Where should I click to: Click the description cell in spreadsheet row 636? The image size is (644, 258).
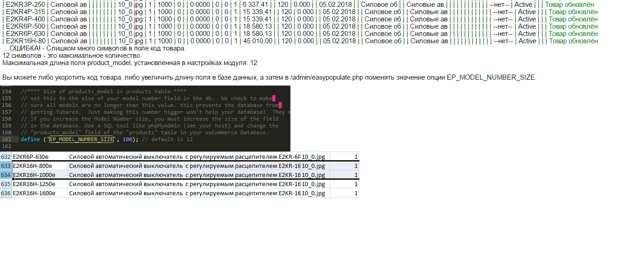coord(185,193)
